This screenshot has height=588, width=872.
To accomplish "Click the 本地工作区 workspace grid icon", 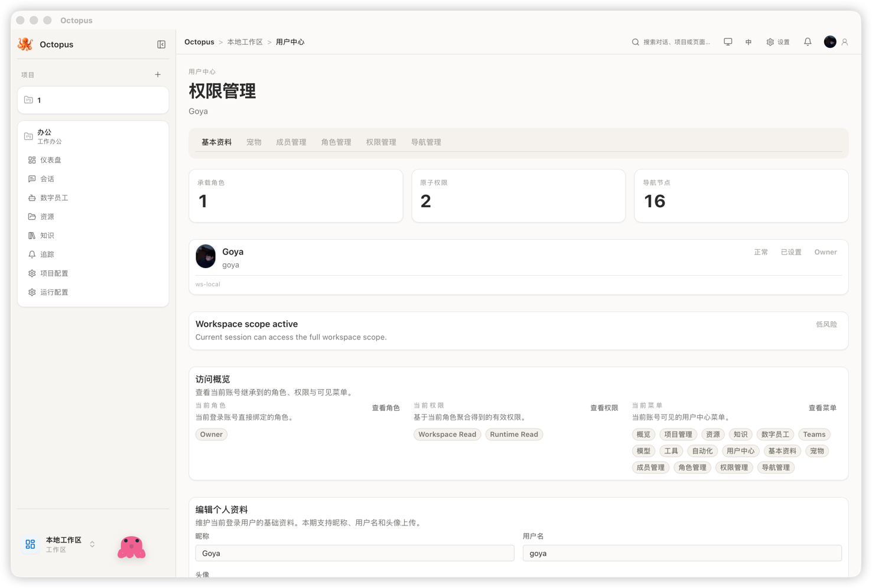I will pyautogui.click(x=30, y=544).
